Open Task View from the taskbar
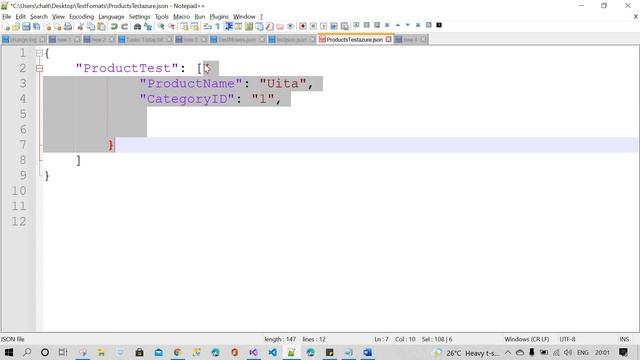Image resolution: width=640 pixels, height=360 pixels. (x=63, y=352)
